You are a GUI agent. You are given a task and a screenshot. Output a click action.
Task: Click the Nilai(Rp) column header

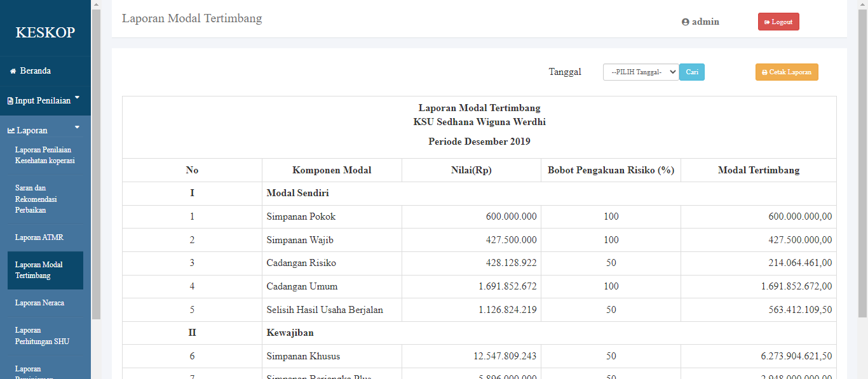coord(471,170)
